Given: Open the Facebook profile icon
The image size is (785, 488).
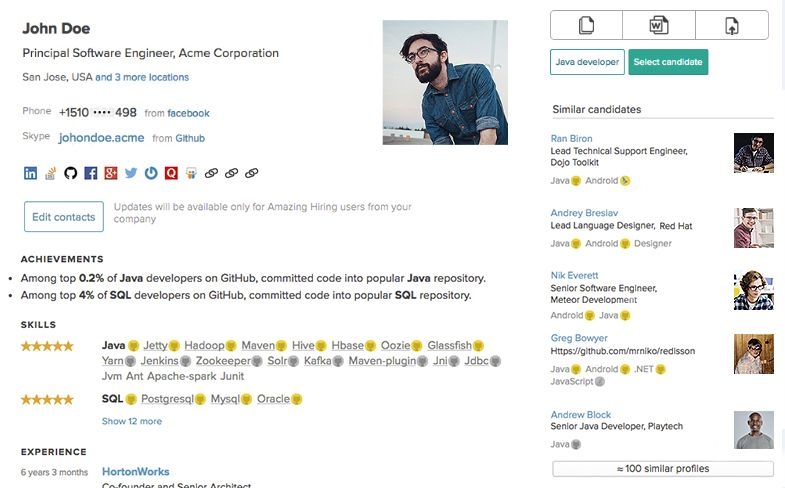Looking at the screenshot, I should pos(90,173).
